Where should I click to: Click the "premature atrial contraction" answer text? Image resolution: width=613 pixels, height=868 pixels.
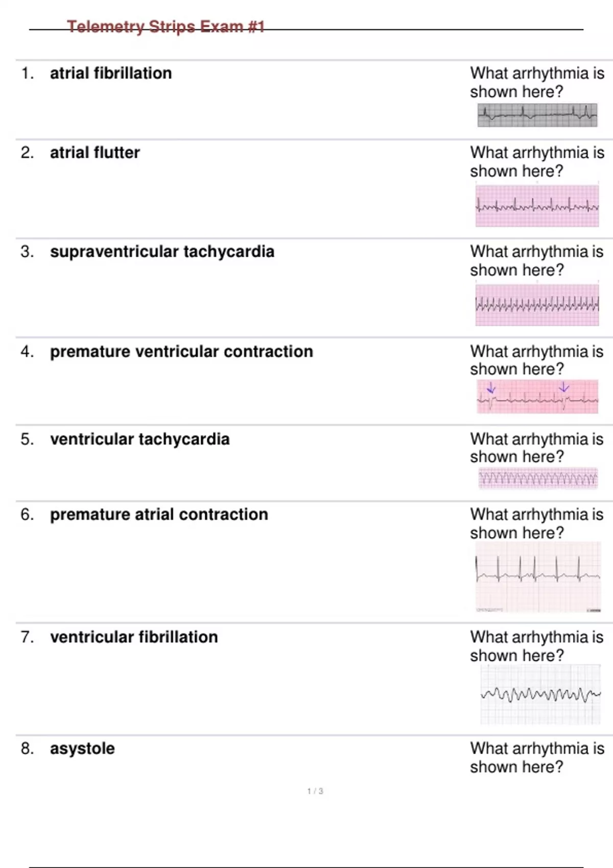click(159, 515)
